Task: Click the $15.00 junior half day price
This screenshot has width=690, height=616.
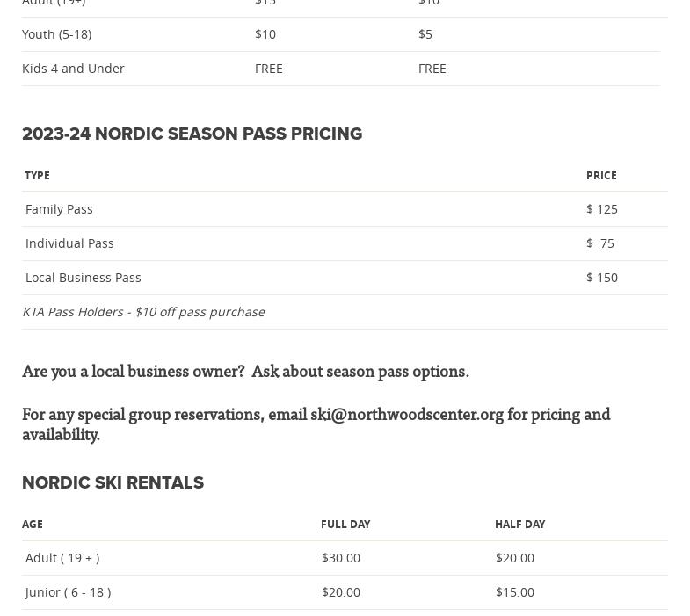Action: pos(515,592)
